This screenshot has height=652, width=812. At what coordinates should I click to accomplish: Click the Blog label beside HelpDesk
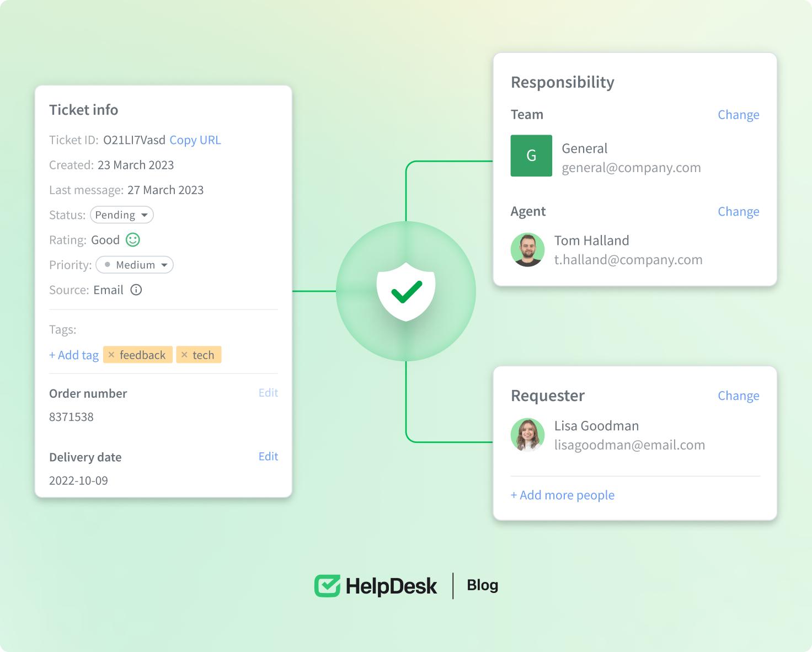482,585
